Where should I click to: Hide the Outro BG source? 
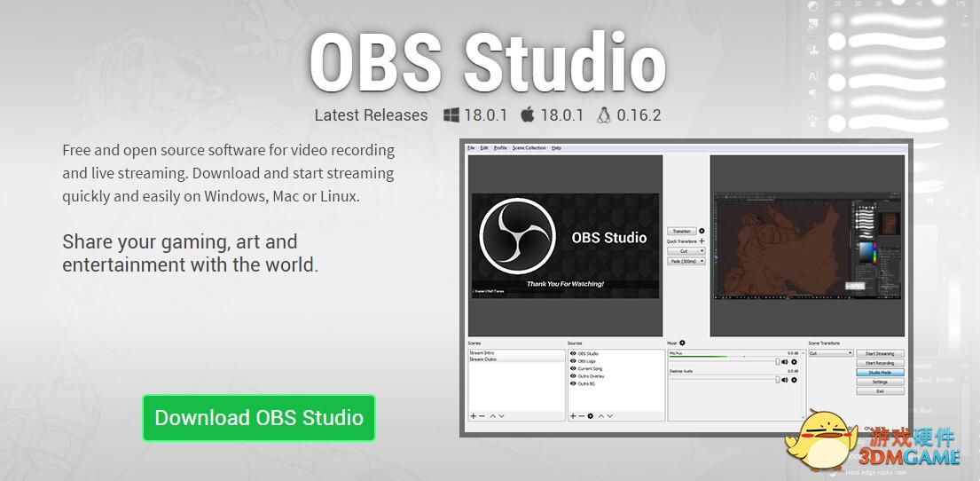click(573, 384)
